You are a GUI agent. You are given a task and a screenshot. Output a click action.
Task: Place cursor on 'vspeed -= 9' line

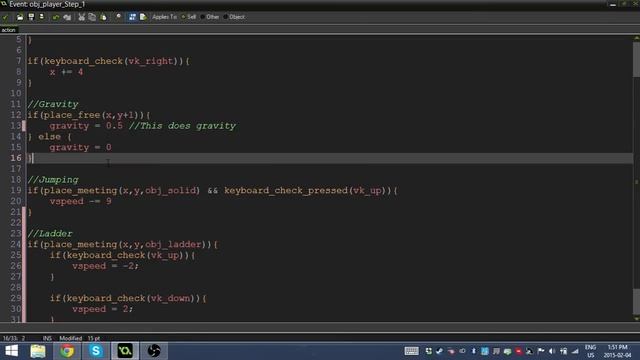pos(80,201)
